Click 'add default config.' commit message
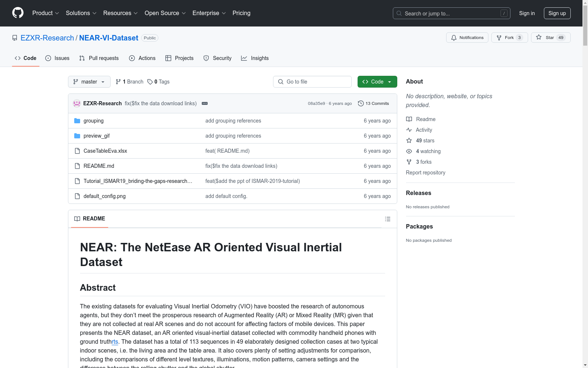 226,196
